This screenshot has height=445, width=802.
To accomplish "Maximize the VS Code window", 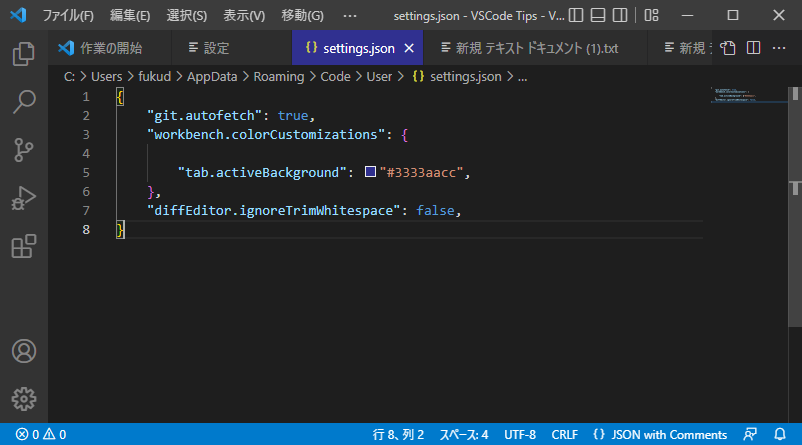I will [733, 15].
